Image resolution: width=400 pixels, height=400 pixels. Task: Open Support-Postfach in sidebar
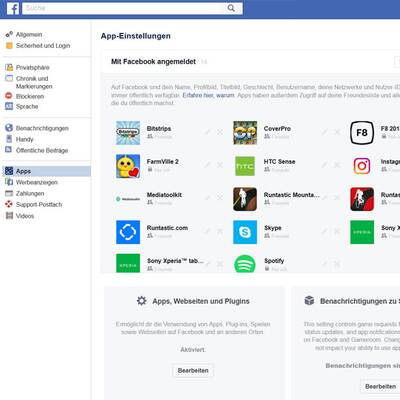39,204
